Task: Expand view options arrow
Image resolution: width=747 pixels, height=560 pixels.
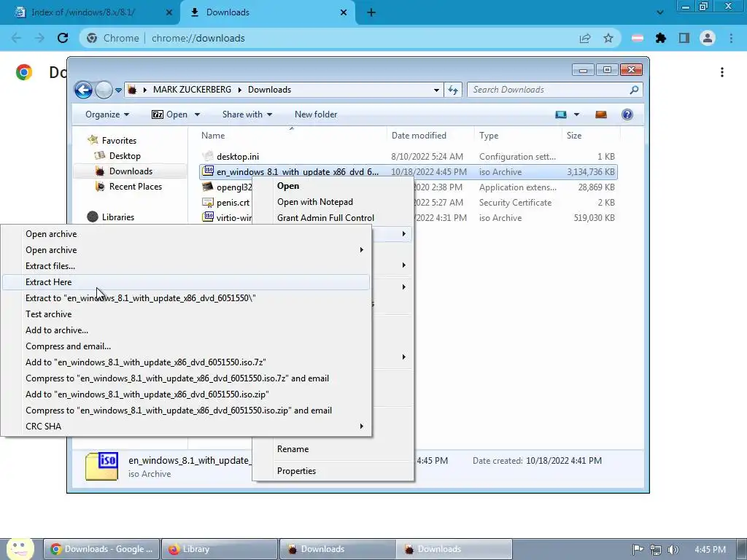Action: [x=576, y=114]
